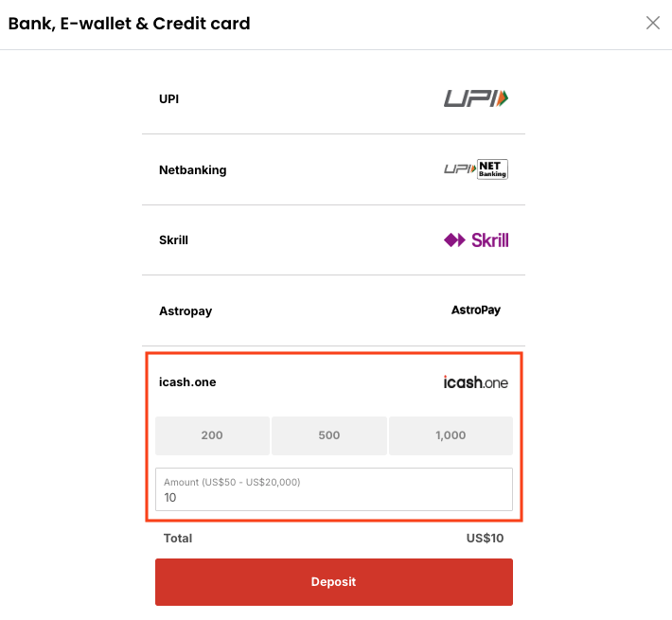Click the purple Skrill logo
The height and width of the screenshot is (620, 672).
pos(476,240)
